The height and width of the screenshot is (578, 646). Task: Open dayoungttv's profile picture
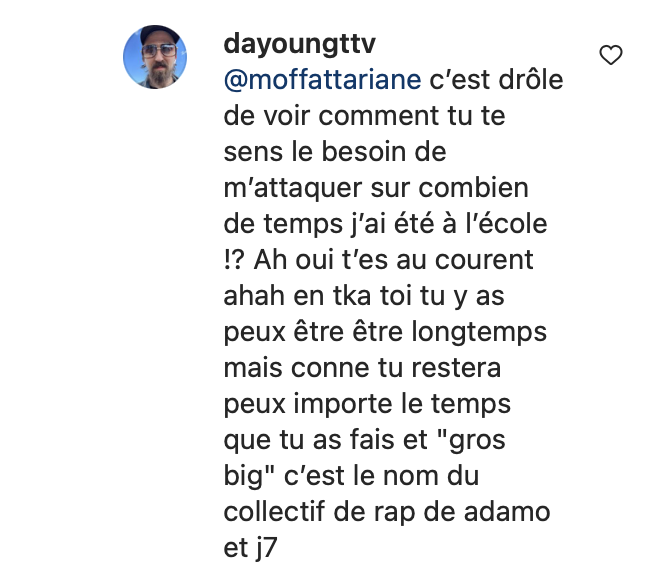pos(155,57)
